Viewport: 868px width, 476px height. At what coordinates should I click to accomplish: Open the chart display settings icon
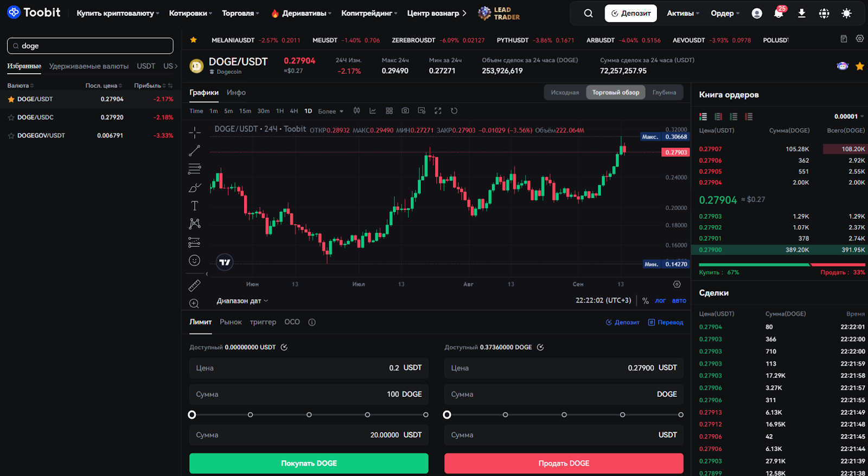click(422, 111)
